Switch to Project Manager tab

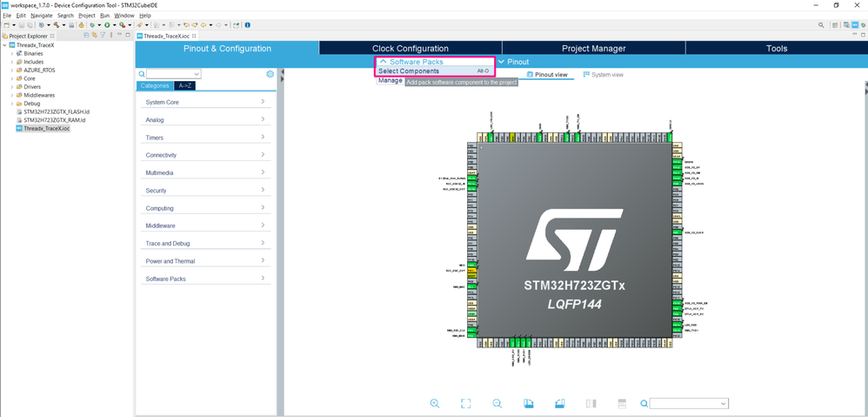[593, 48]
